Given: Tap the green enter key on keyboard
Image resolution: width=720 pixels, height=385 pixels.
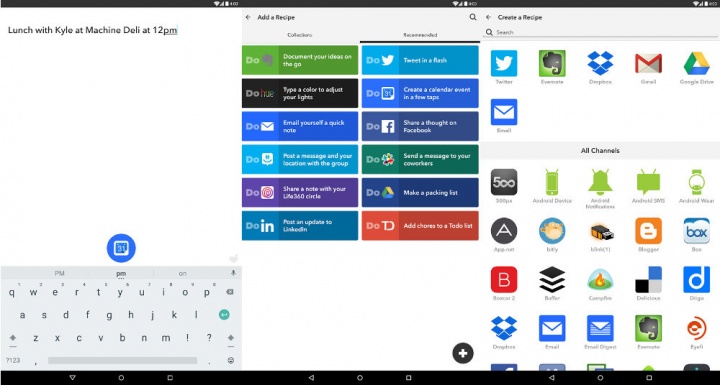Looking at the screenshot, I should 224,315.
